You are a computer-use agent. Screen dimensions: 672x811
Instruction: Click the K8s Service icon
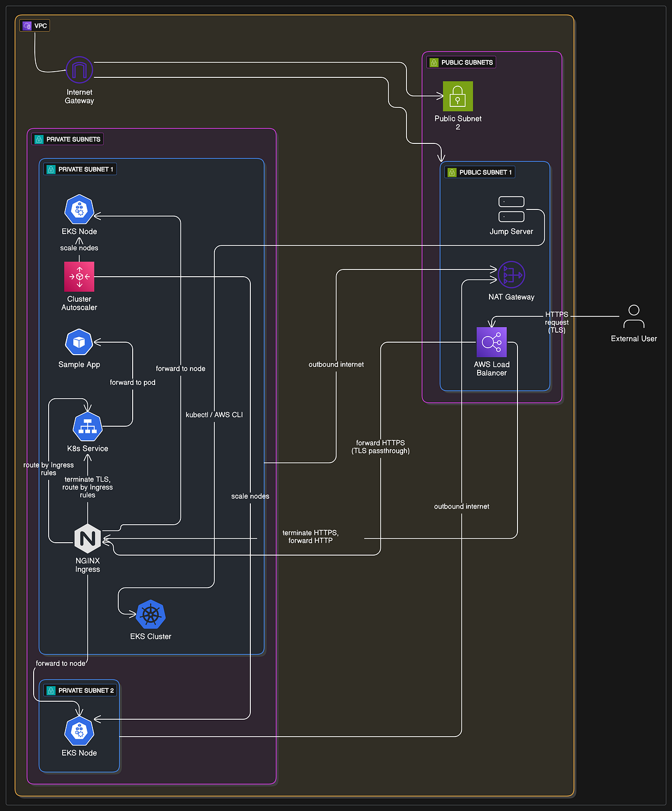[87, 426]
